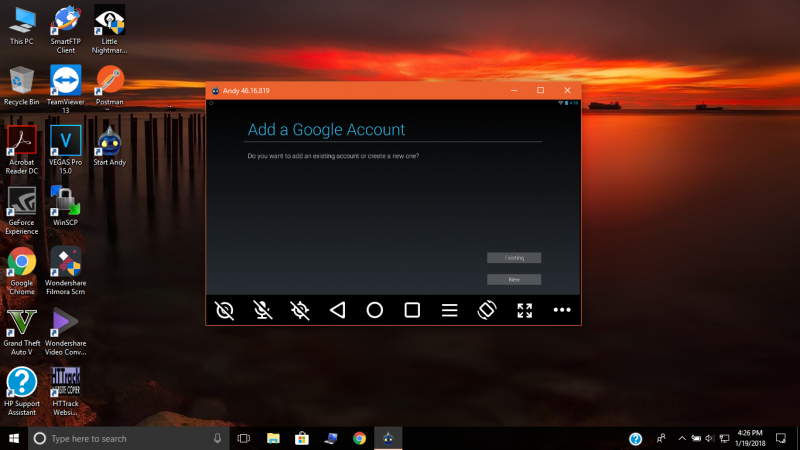Select the Postman desktop shortcut
This screenshot has width=800, height=450.
(x=109, y=86)
